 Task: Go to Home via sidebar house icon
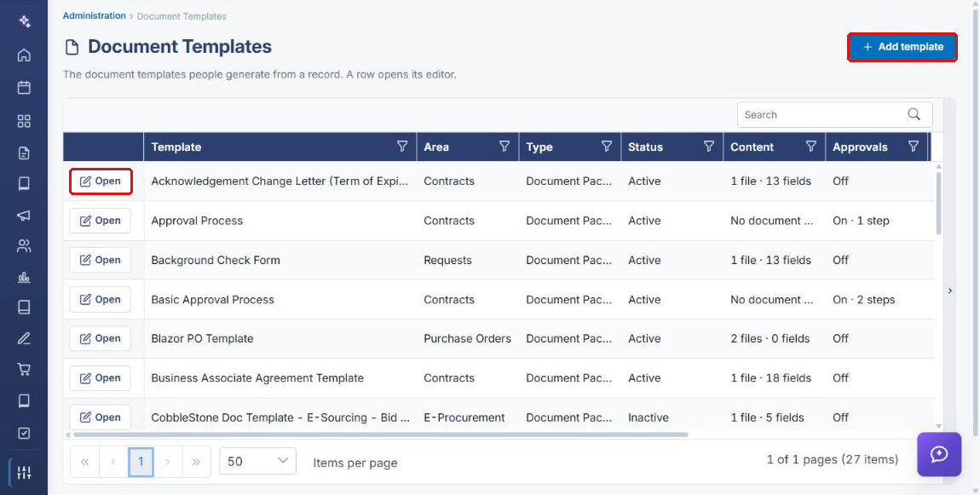tap(24, 55)
